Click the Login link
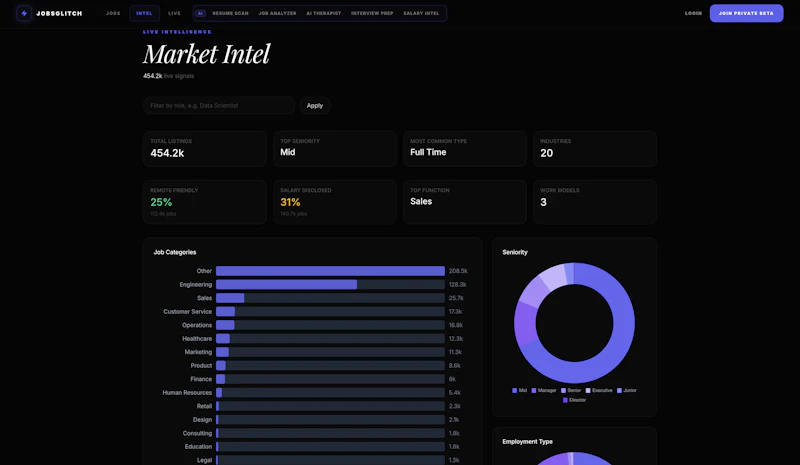Screen dimensions: 800x465 tap(693, 13)
